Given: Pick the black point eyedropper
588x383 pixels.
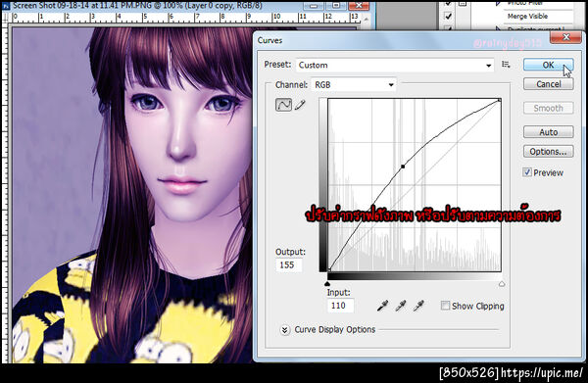Looking at the screenshot, I should (382, 306).
